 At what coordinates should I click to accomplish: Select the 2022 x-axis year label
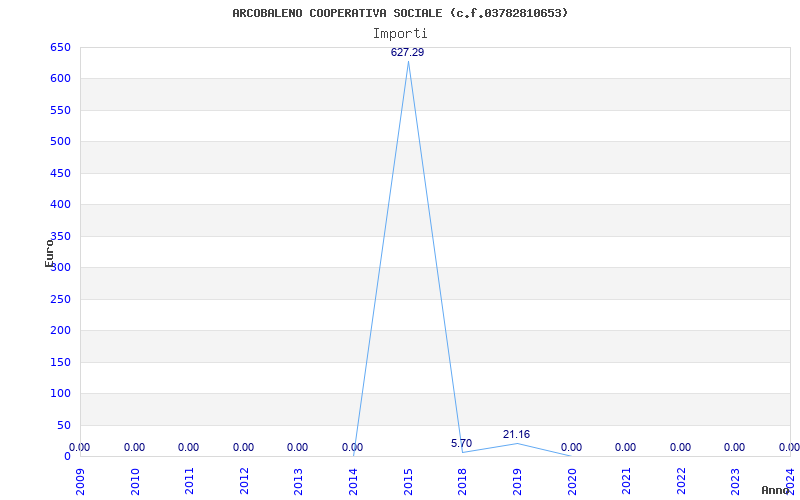pos(681,481)
